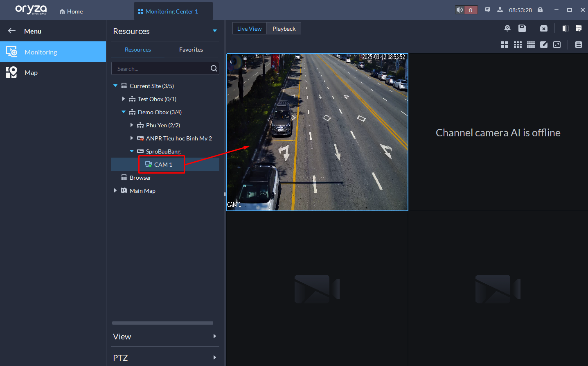Open the user account icon
This screenshot has height=366, width=588.
pos(500,10)
